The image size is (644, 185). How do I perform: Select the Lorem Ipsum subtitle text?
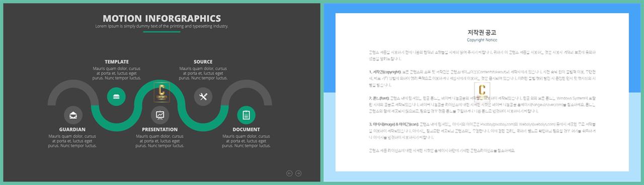click(162, 26)
